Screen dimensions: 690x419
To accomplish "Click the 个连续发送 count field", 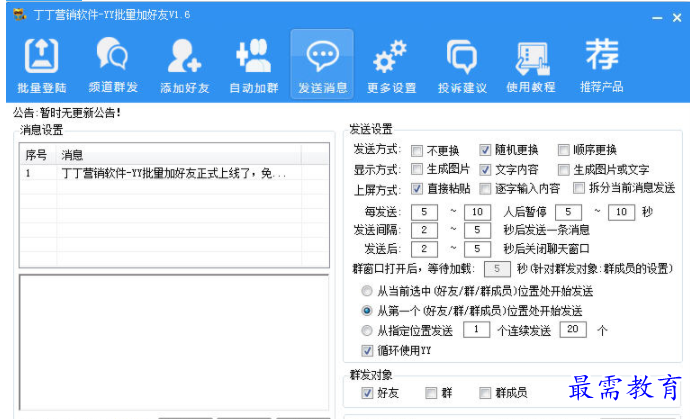I will [573, 329].
